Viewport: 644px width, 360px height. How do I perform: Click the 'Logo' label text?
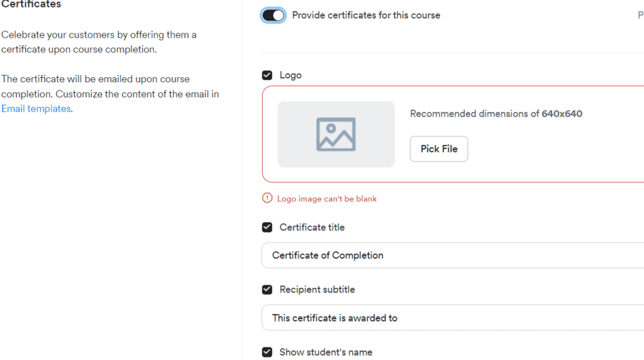coord(291,75)
